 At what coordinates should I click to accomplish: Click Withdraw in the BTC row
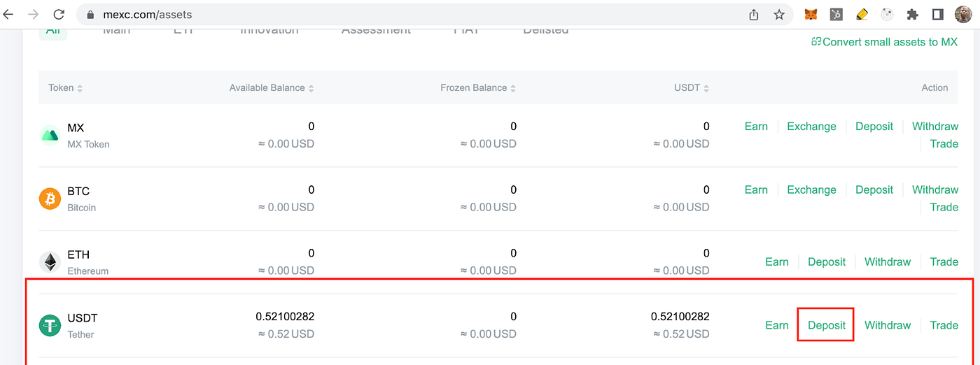tap(935, 189)
